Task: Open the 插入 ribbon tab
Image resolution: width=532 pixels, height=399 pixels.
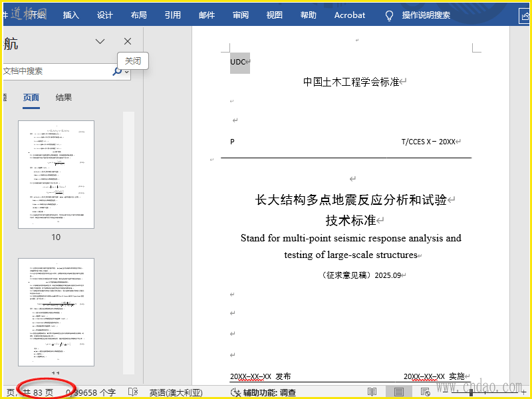Action: point(71,15)
